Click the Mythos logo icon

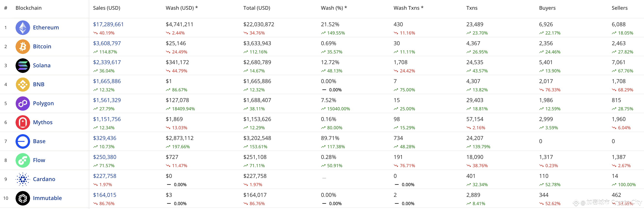click(x=23, y=122)
